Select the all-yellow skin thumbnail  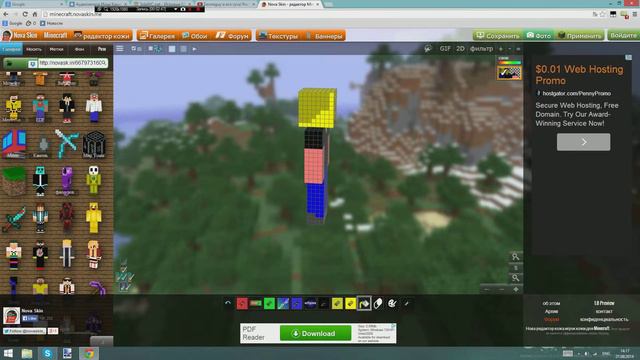click(93, 218)
